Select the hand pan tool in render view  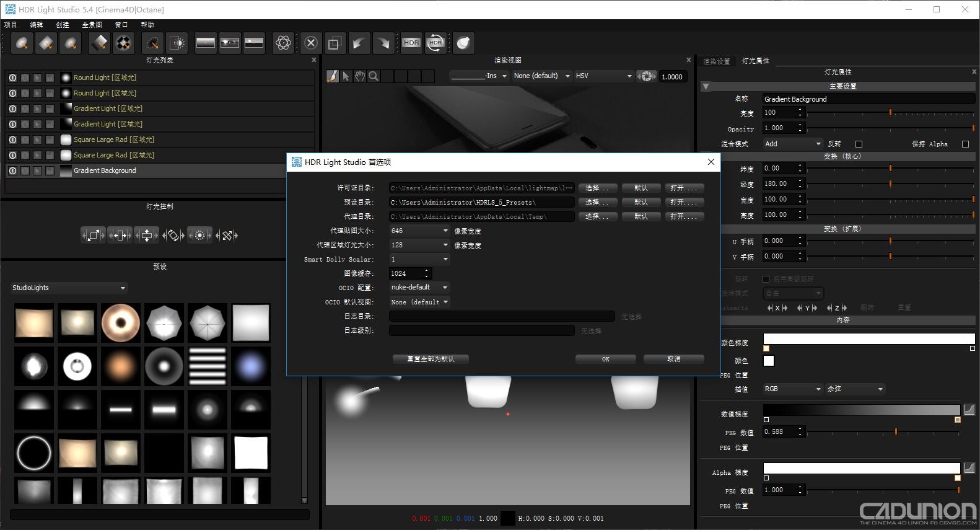(359, 76)
